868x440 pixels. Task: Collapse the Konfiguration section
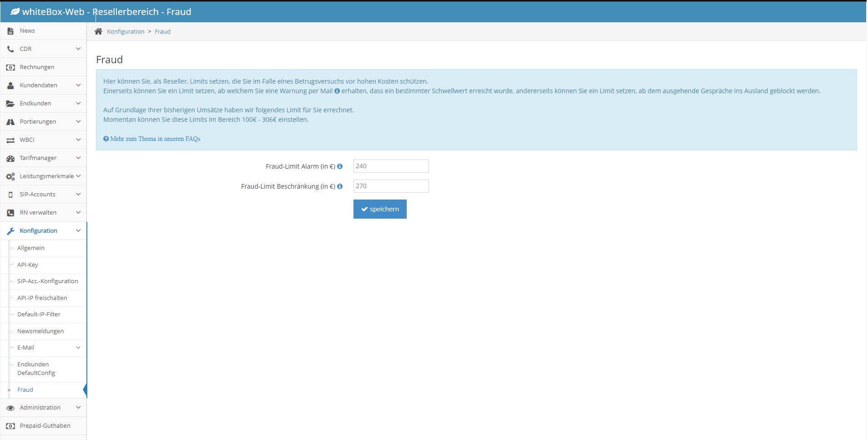(78, 230)
